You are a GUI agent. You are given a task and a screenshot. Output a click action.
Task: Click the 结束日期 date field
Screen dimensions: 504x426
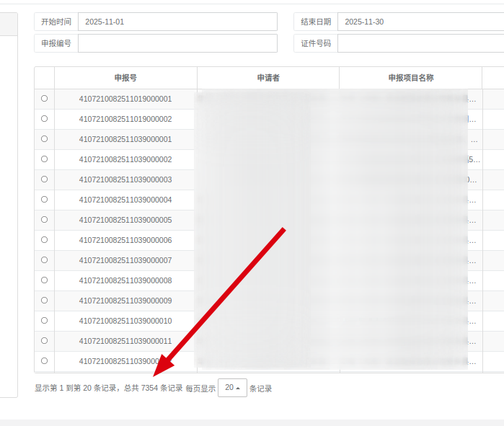[420, 22]
